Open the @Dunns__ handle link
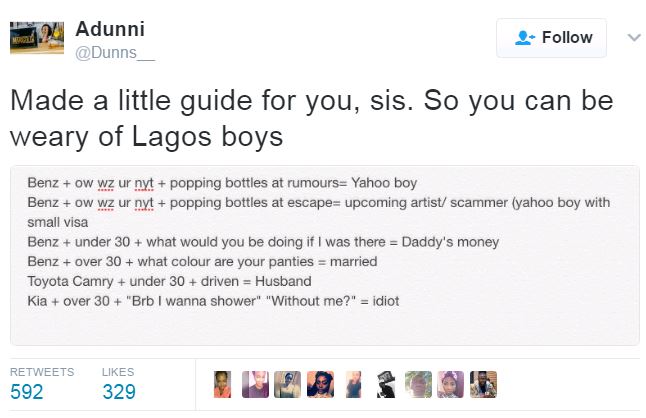The image size is (646, 418). click(x=116, y=51)
